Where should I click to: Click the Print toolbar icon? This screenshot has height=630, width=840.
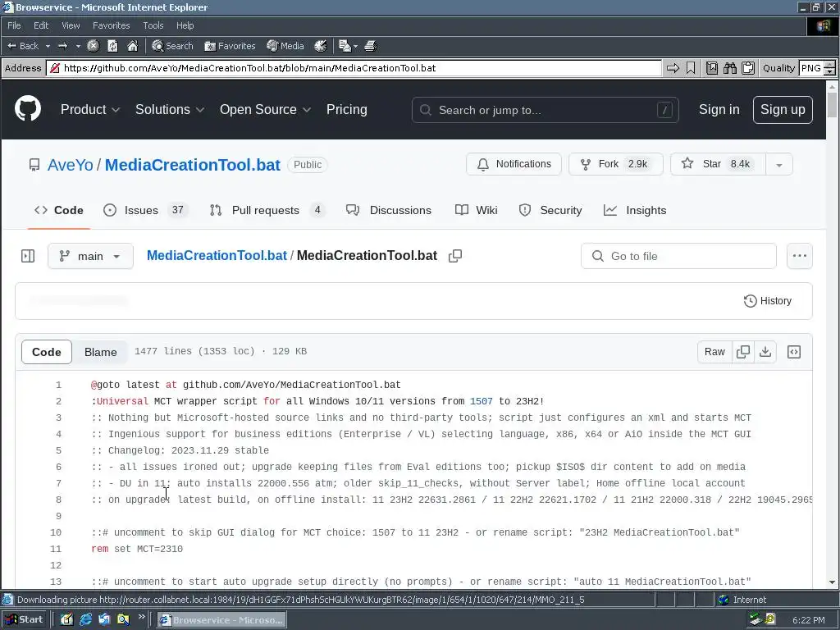(370, 46)
